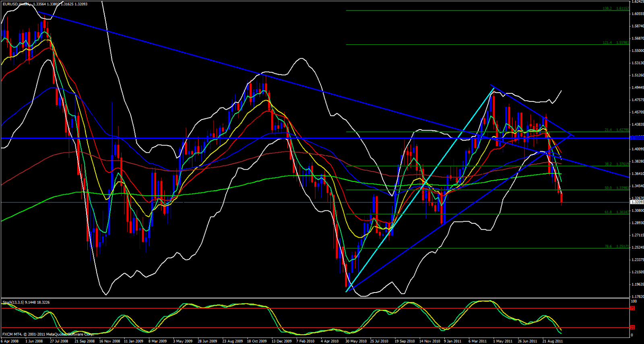Click the 30 May 2010 date label

coord(356,341)
